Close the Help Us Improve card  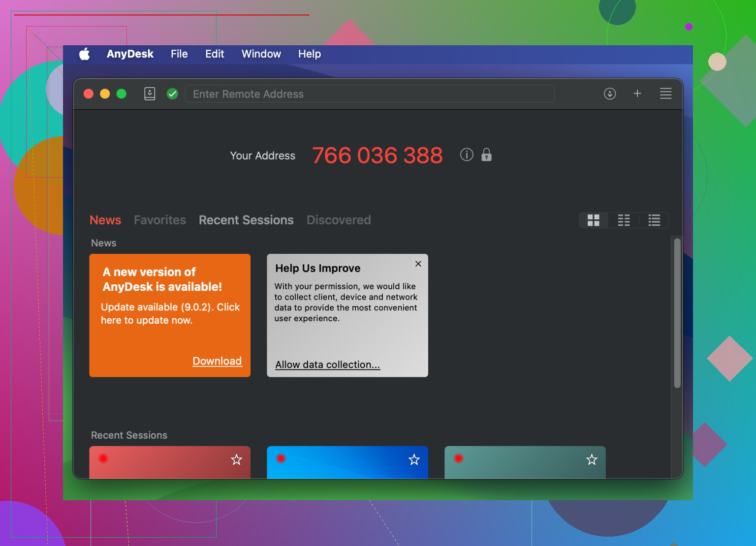(418, 264)
